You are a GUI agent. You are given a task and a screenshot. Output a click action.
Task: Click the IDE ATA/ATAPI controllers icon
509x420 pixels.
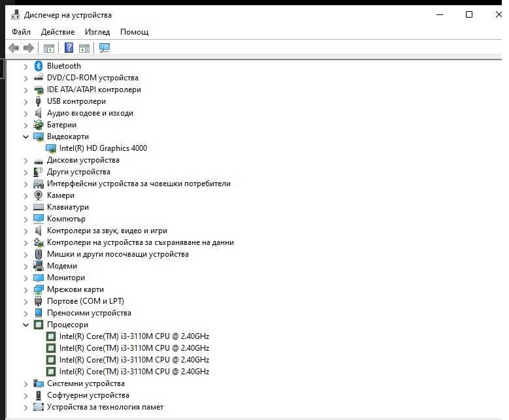point(39,90)
